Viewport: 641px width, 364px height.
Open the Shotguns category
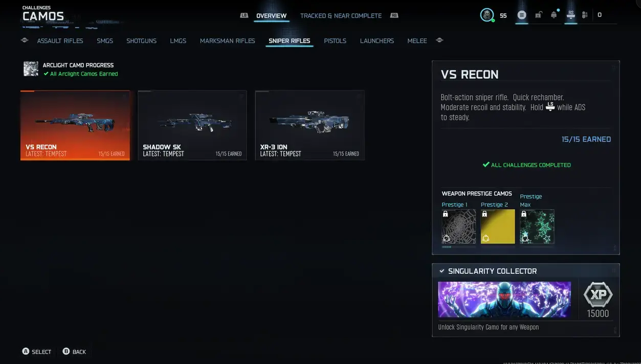[x=141, y=41]
